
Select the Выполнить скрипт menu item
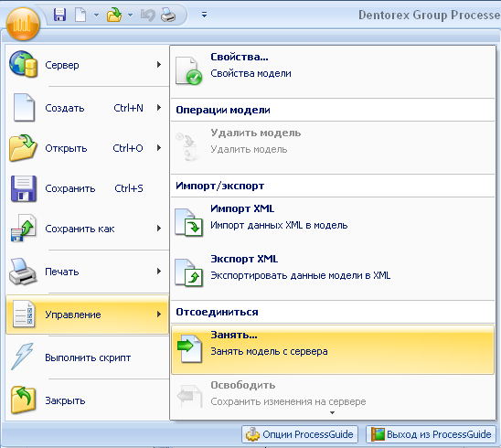coord(87,357)
